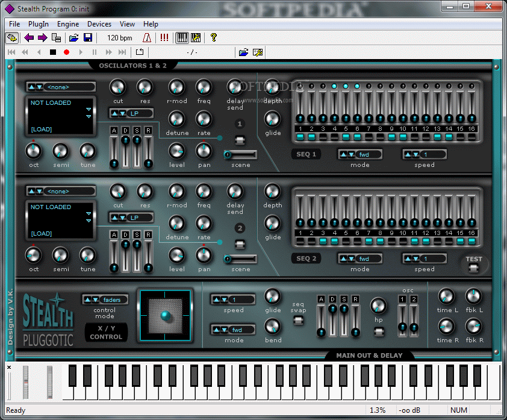Image resolution: width=507 pixels, height=420 pixels.
Task: Toggle the seq swap switch
Action: click(x=298, y=321)
